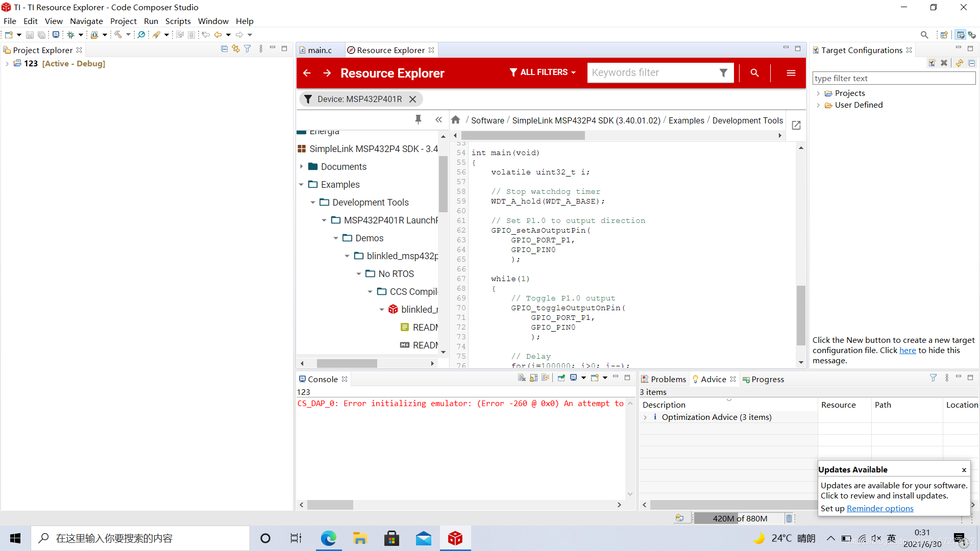Viewport: 980px width, 551px height.
Task: Click Examples breadcrumb link
Action: coord(686,120)
